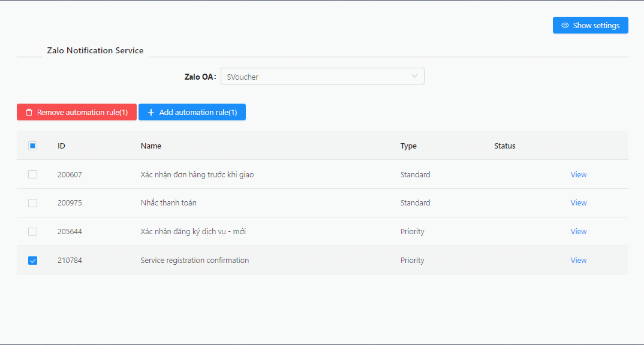644x345 pixels.
Task: Click the Zalo OA dropdown chevron arrow
Action: (x=414, y=76)
